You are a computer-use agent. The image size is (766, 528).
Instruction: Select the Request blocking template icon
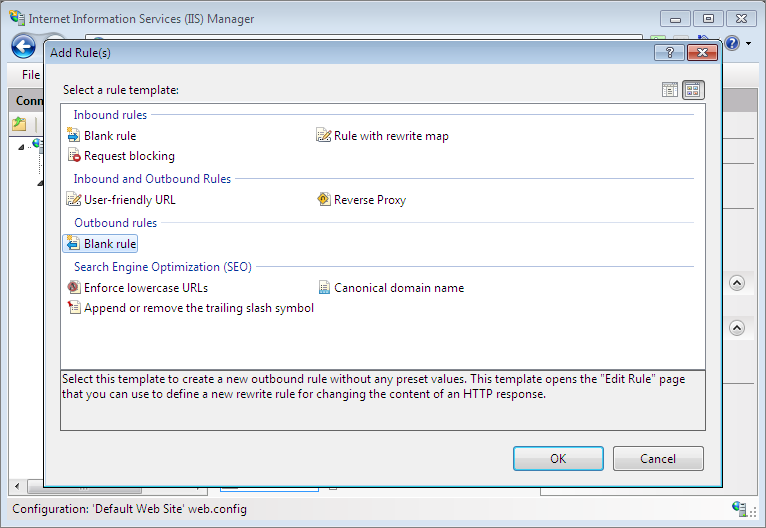pos(74,155)
